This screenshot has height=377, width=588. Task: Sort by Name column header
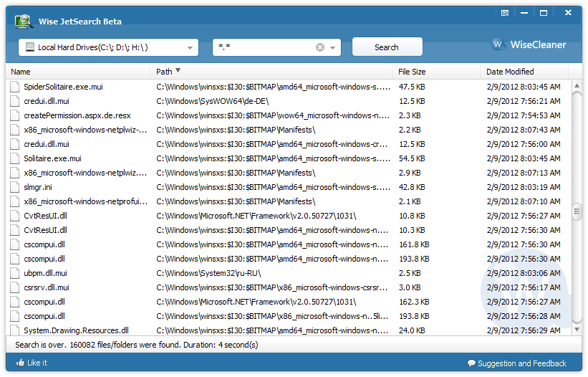78,72
